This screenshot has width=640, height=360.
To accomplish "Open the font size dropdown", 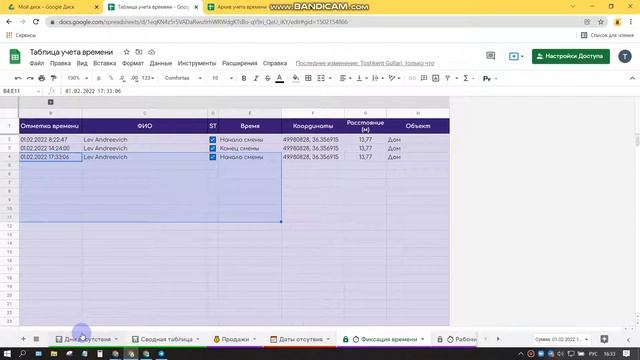I will coord(222,78).
